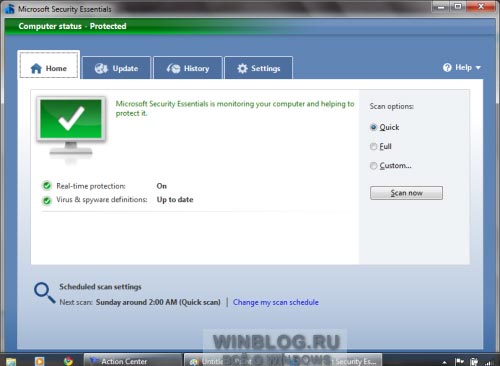Click the house icon on Home tab
Viewport: 500px width, 366px height.
pos(36,68)
